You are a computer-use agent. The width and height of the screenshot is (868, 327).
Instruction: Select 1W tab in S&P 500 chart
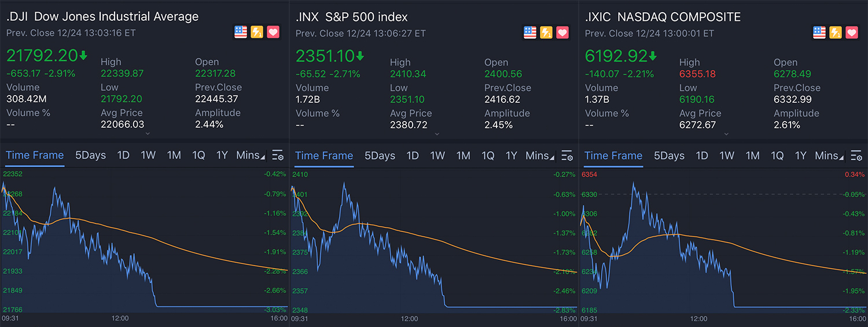click(437, 155)
